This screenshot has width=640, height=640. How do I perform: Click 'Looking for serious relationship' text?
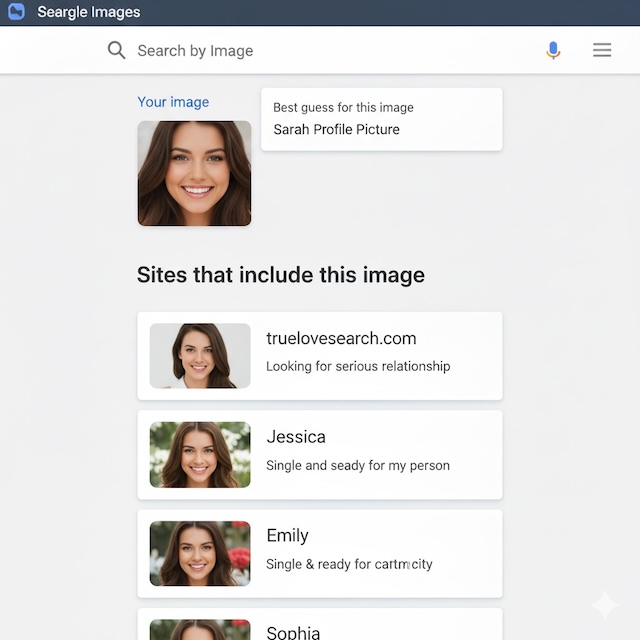(358, 366)
